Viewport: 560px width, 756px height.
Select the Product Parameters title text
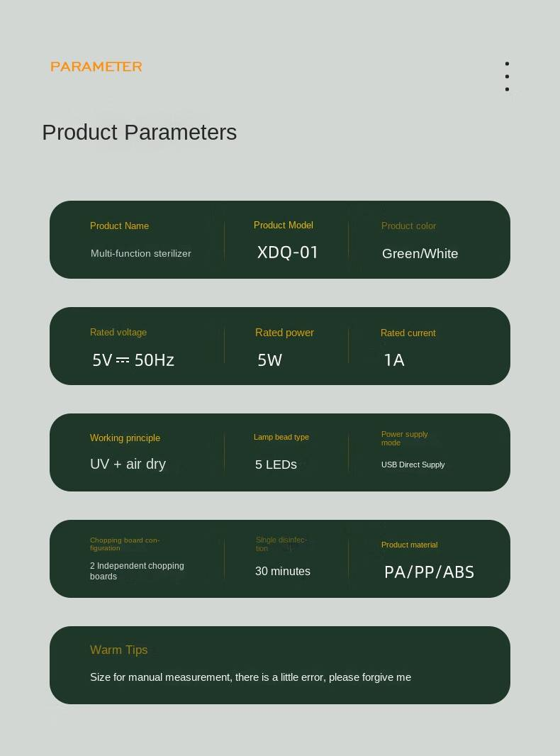(139, 133)
